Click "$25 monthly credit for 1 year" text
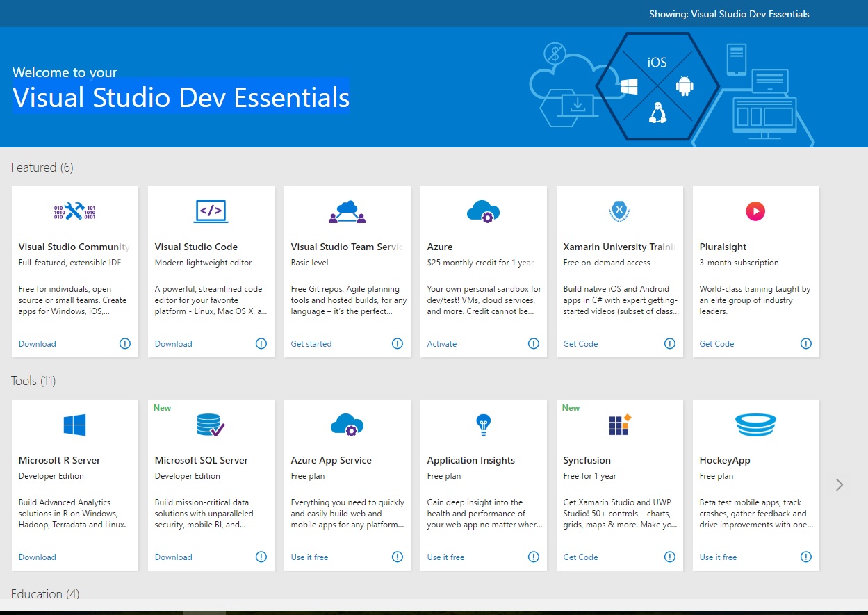Image resolution: width=868 pixels, height=615 pixels. [x=481, y=263]
